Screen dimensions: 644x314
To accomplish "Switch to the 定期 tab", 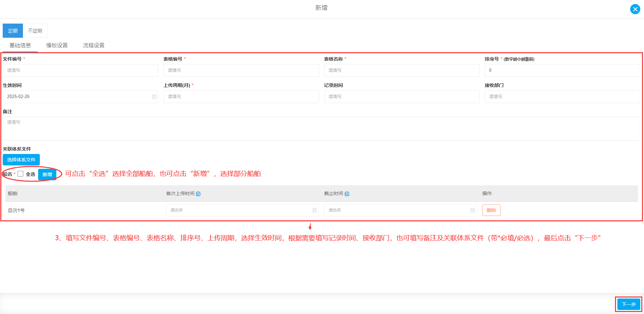I will (13, 31).
